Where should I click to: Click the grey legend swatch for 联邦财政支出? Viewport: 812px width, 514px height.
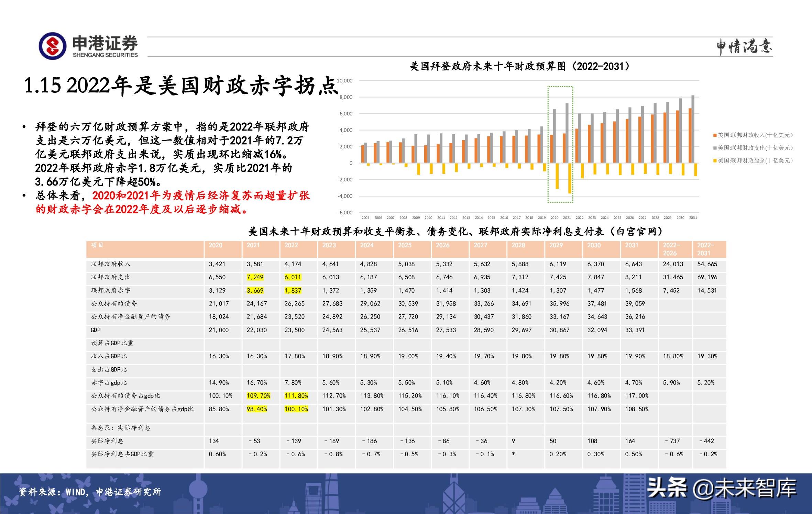pyautogui.click(x=715, y=148)
